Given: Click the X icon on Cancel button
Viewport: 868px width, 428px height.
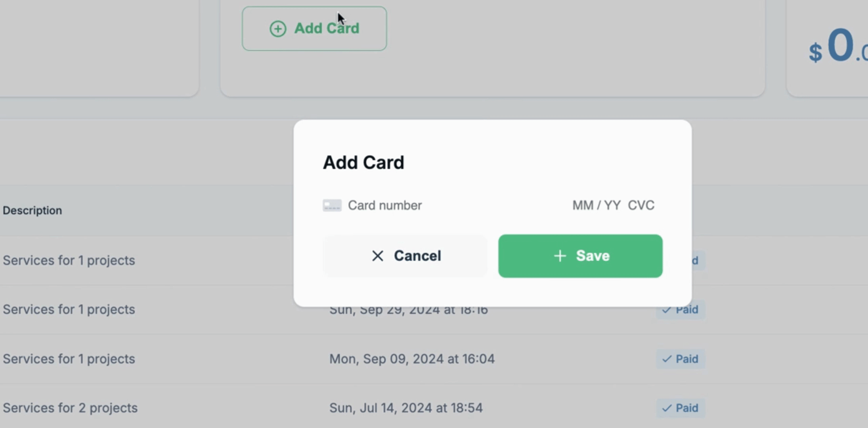Looking at the screenshot, I should pos(378,256).
